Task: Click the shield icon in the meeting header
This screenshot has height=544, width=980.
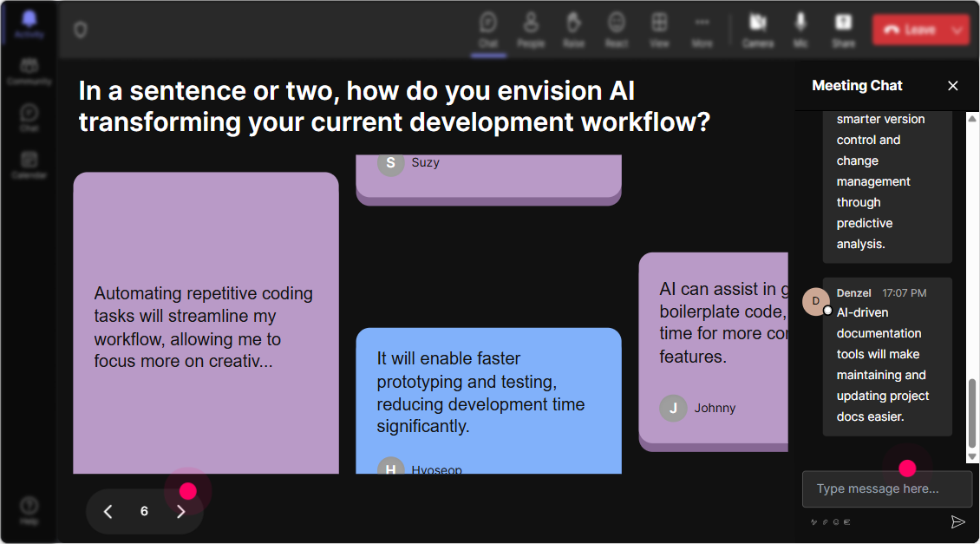Action: pos(81,29)
